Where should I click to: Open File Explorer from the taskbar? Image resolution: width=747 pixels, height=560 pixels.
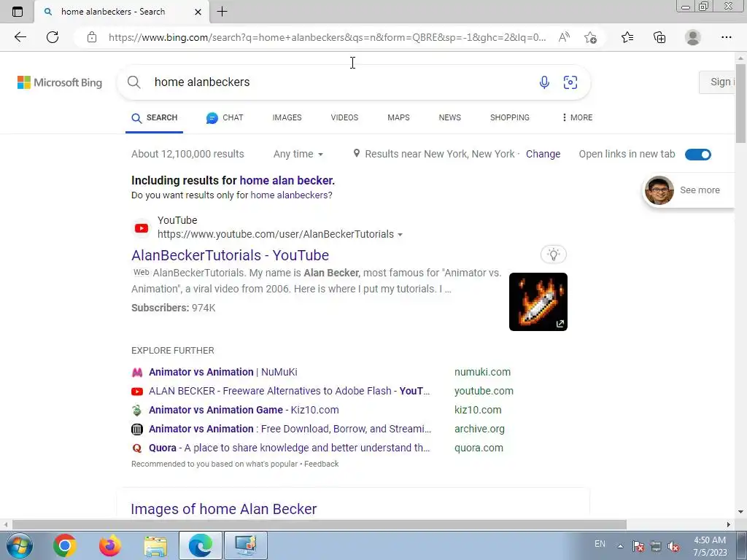coord(155,545)
